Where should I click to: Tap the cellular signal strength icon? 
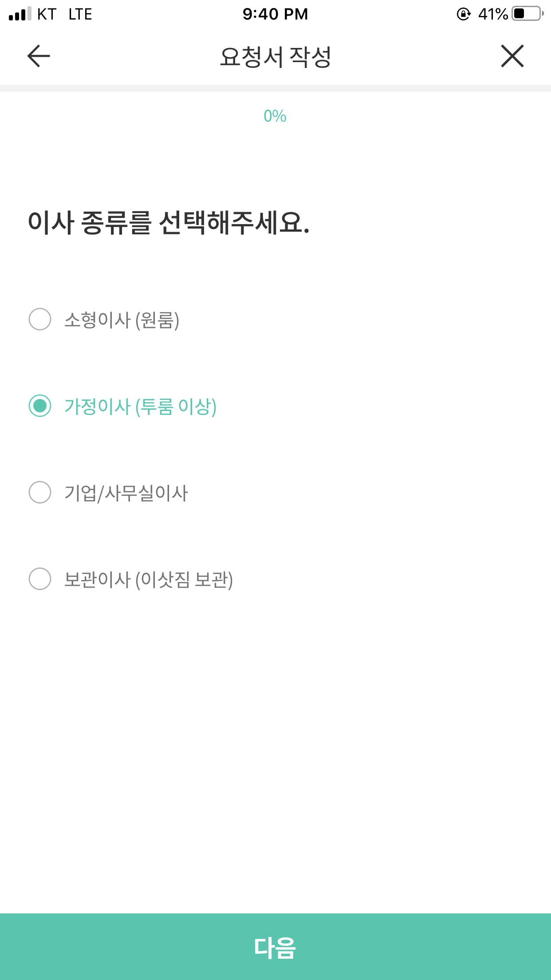tap(20, 14)
